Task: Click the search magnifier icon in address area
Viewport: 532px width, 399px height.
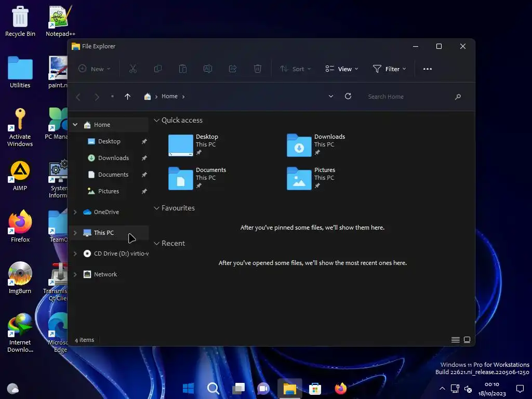Action: coord(458,97)
